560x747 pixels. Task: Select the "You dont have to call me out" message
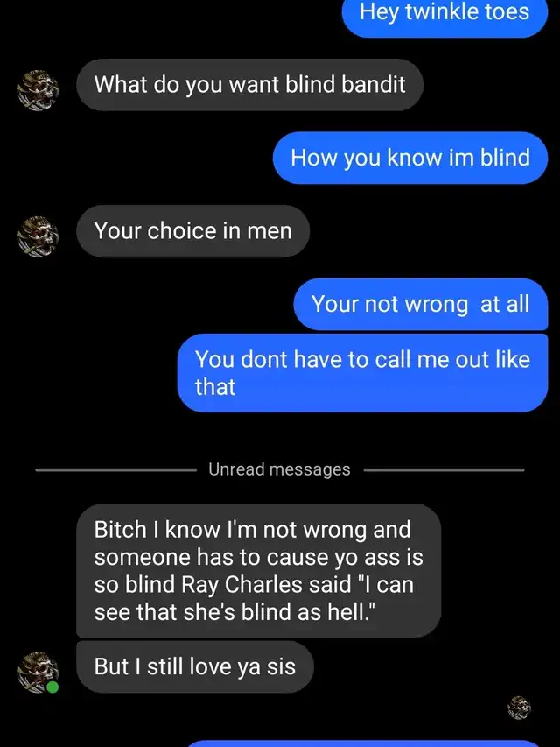click(x=362, y=373)
